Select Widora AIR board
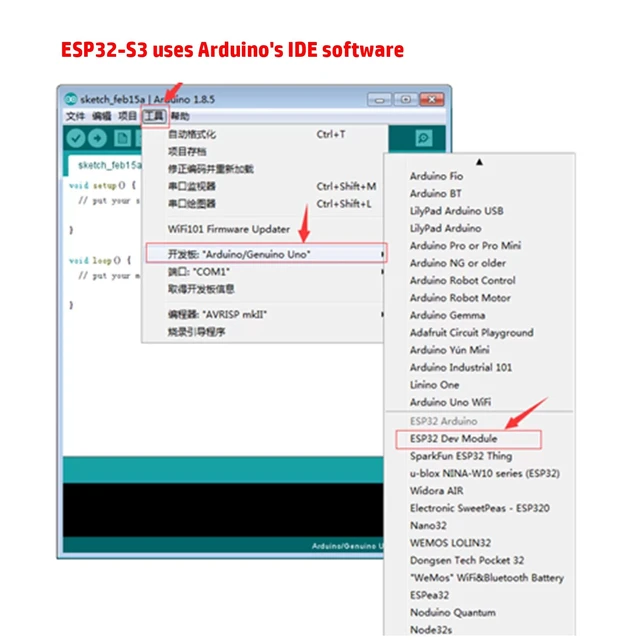This screenshot has width=640, height=640. click(x=480, y=491)
